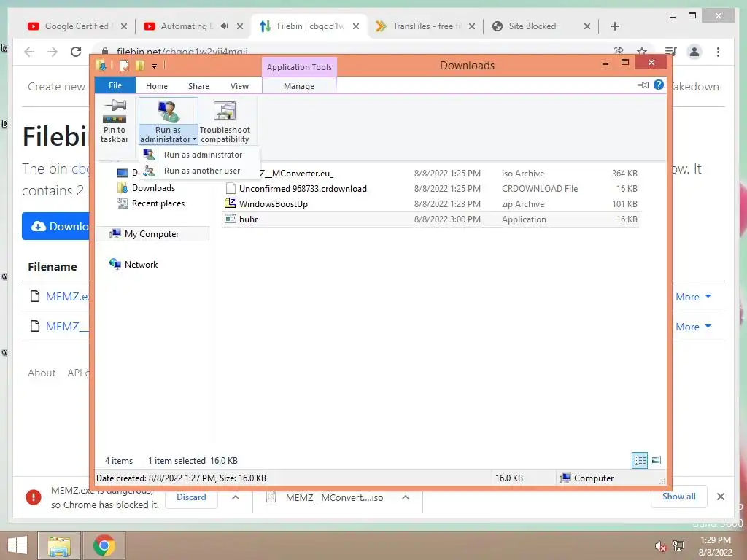Click the blue Download button on Filebin

point(55,226)
